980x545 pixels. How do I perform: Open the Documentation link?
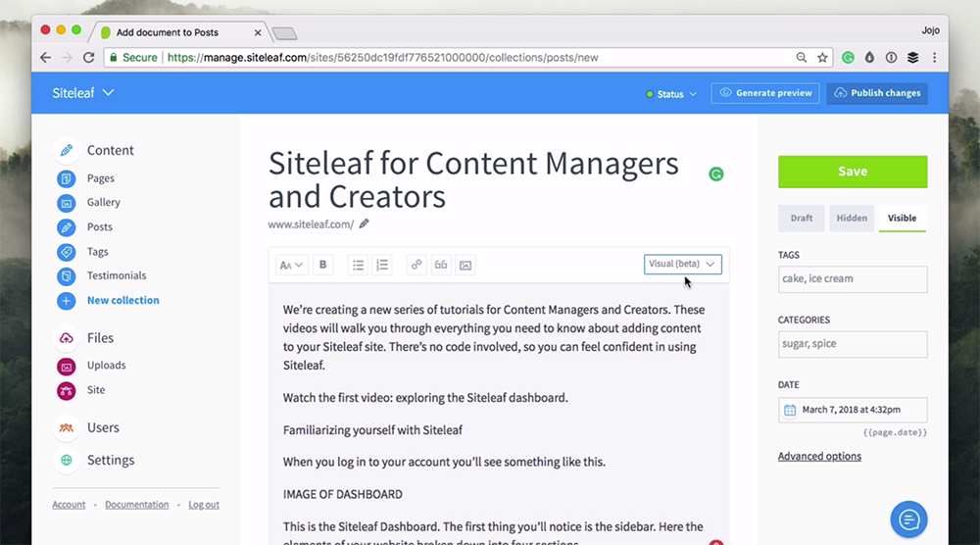[137, 505]
